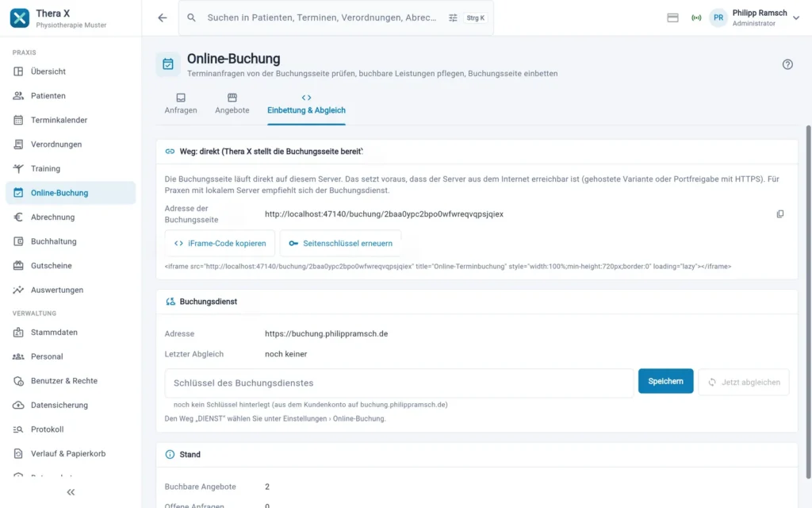Click the iframe embed code text

click(x=448, y=267)
